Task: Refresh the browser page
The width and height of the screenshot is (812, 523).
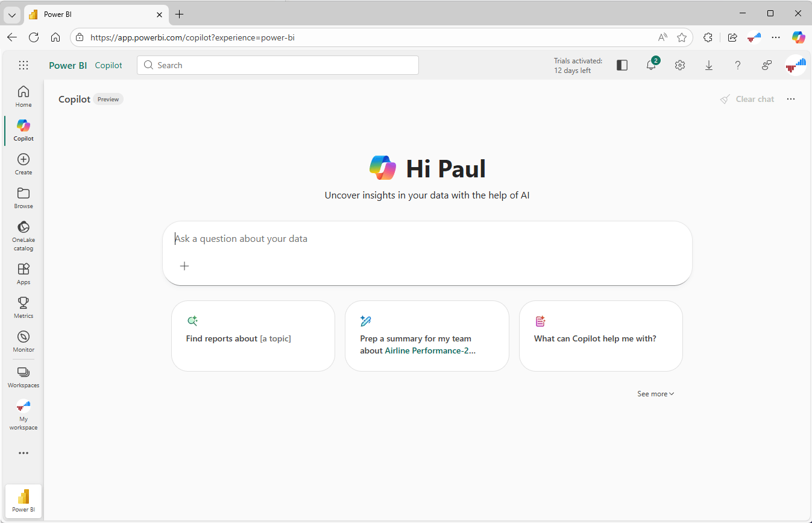Action: point(34,37)
